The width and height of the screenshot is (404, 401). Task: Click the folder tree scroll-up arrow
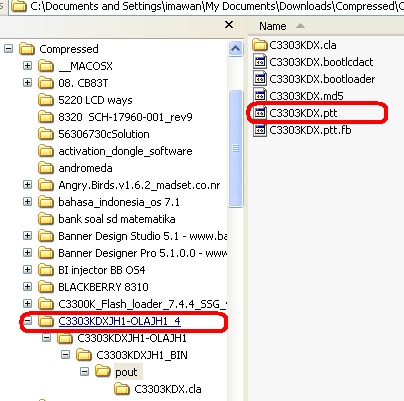point(235,49)
